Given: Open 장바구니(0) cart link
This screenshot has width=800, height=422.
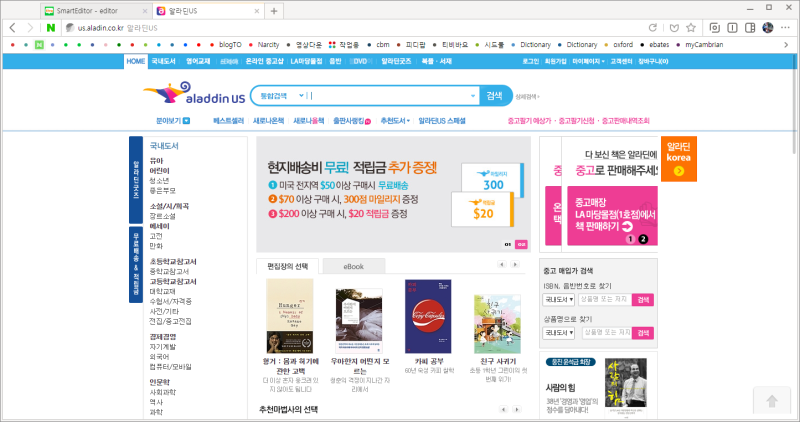Looking at the screenshot, I should tap(653, 61).
